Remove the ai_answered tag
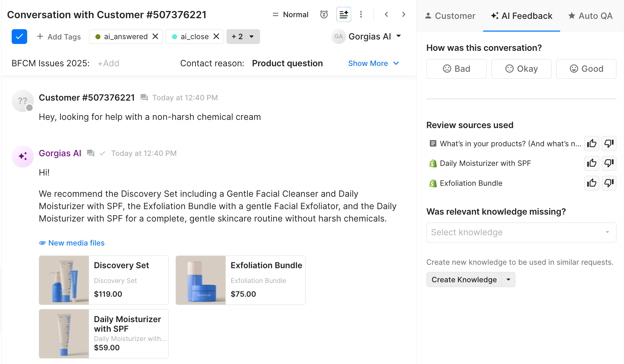This screenshot has width=624, height=364. [x=156, y=36]
